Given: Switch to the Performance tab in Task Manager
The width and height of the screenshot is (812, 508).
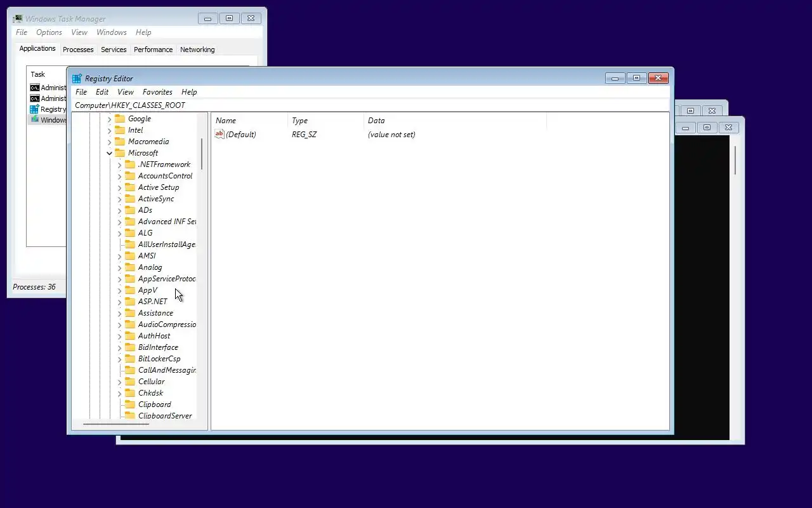Looking at the screenshot, I should pos(153,50).
